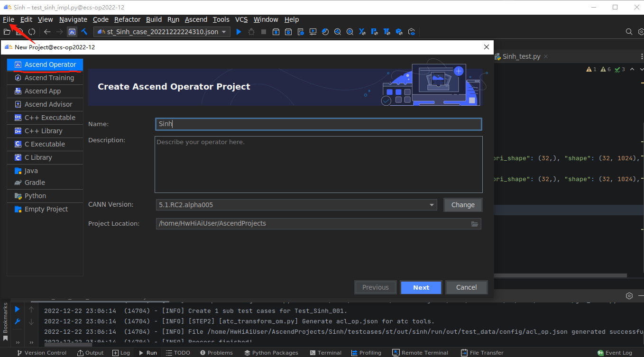Click the Save All toolbar icon

tap(19, 32)
